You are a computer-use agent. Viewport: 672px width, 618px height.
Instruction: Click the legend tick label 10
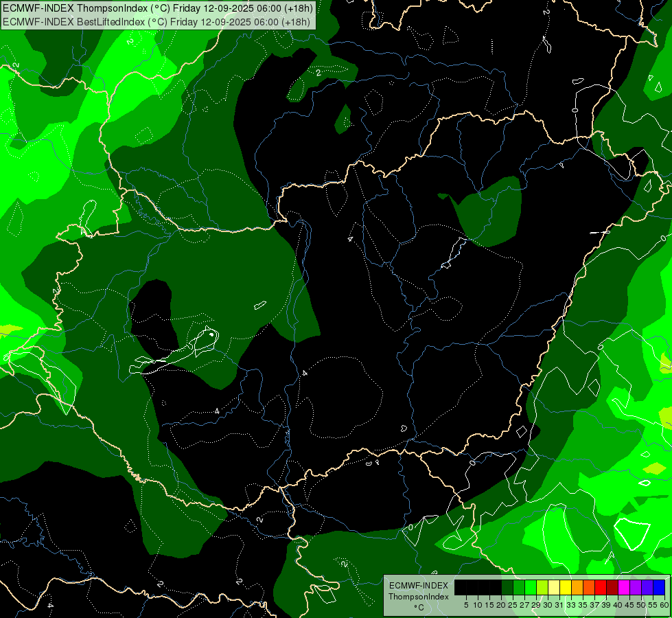478,605
